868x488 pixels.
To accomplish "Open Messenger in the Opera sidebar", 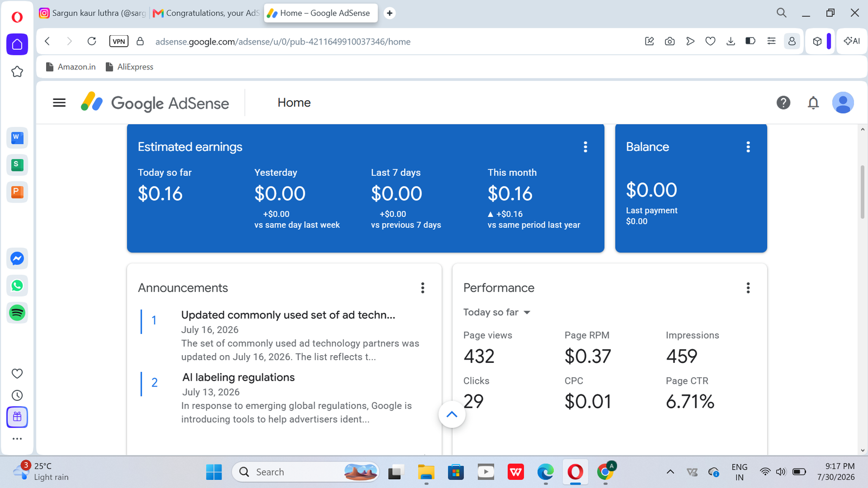I will (x=17, y=259).
